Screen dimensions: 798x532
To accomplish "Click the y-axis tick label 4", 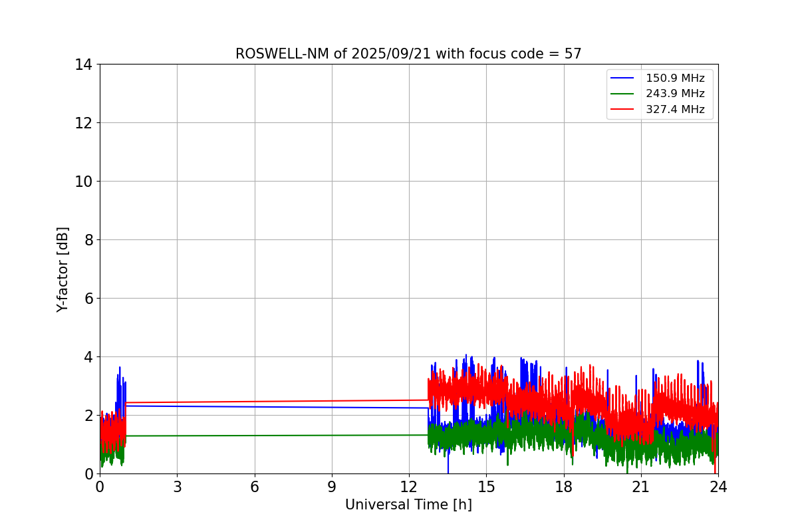I will click(88, 357).
